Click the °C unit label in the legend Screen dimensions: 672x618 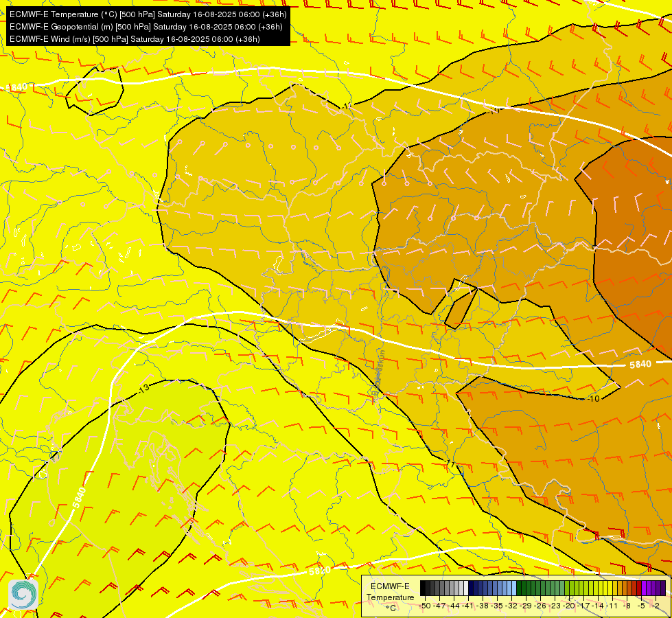coord(391,608)
